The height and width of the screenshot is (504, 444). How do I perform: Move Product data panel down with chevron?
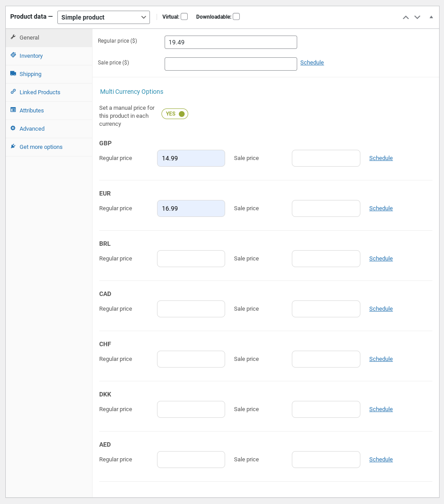pos(417,17)
